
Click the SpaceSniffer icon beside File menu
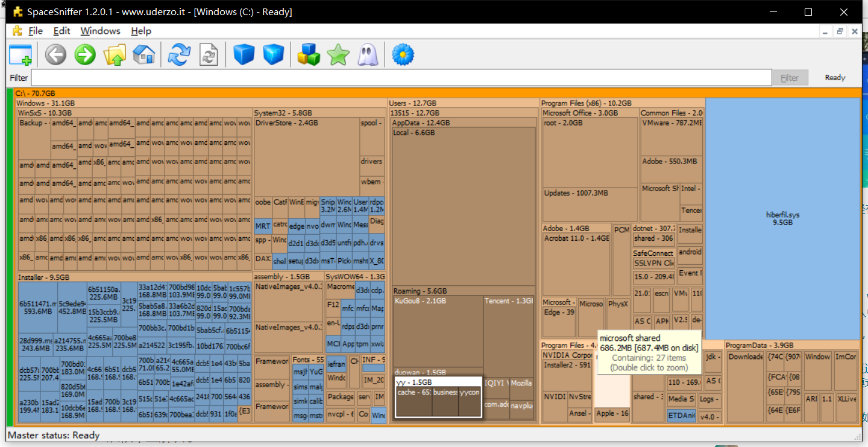coord(17,31)
